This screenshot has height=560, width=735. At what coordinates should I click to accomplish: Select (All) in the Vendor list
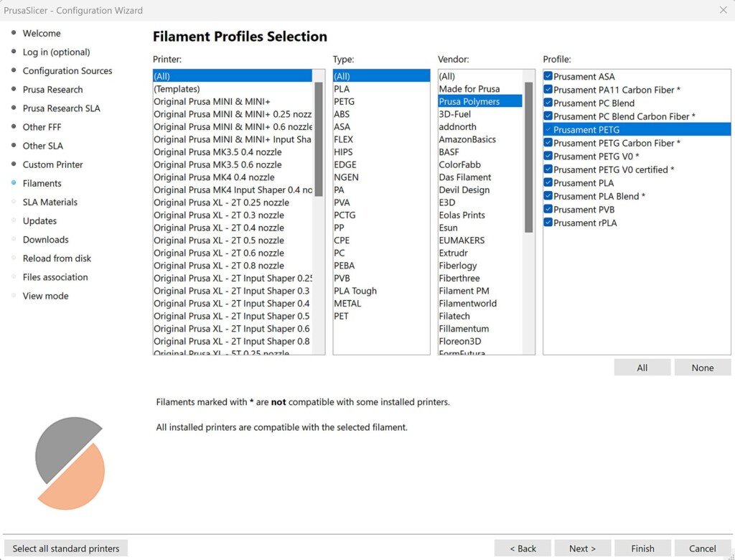pos(480,76)
